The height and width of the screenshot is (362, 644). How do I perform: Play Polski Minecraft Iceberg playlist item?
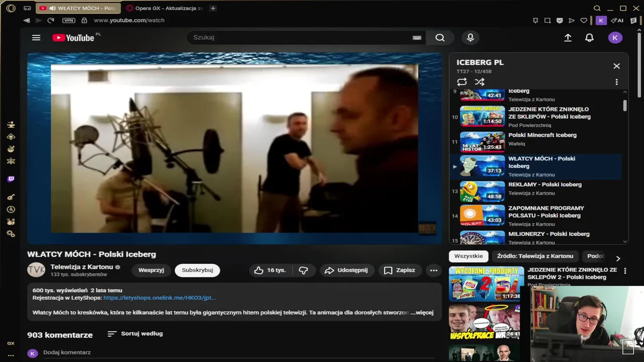(x=536, y=142)
